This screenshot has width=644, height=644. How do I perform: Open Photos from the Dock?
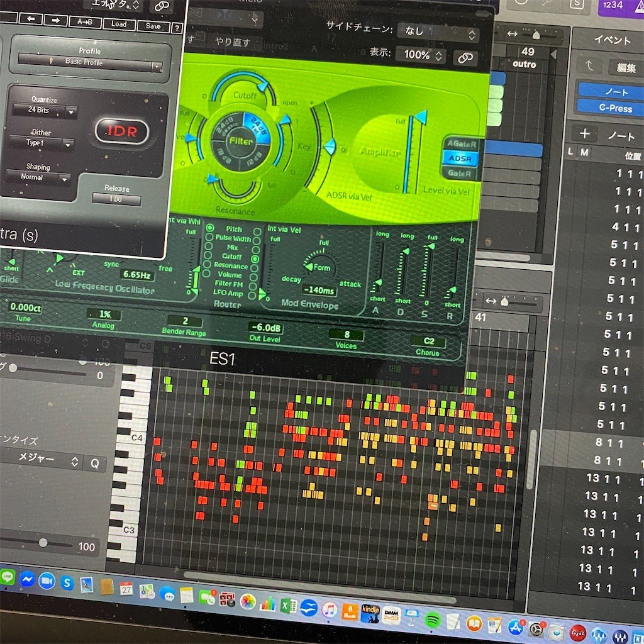248,601
